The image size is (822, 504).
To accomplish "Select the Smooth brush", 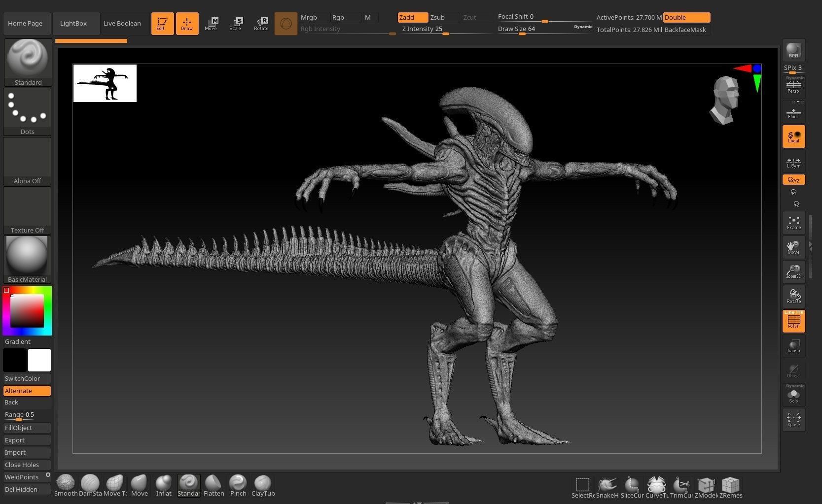I will click(66, 486).
